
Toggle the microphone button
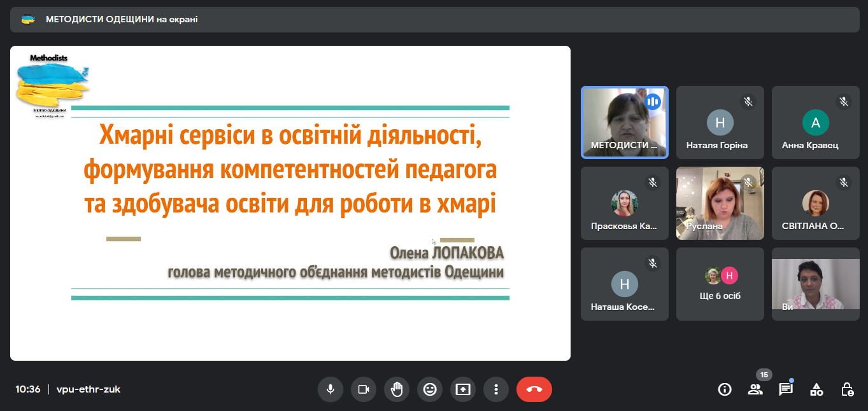coord(331,389)
